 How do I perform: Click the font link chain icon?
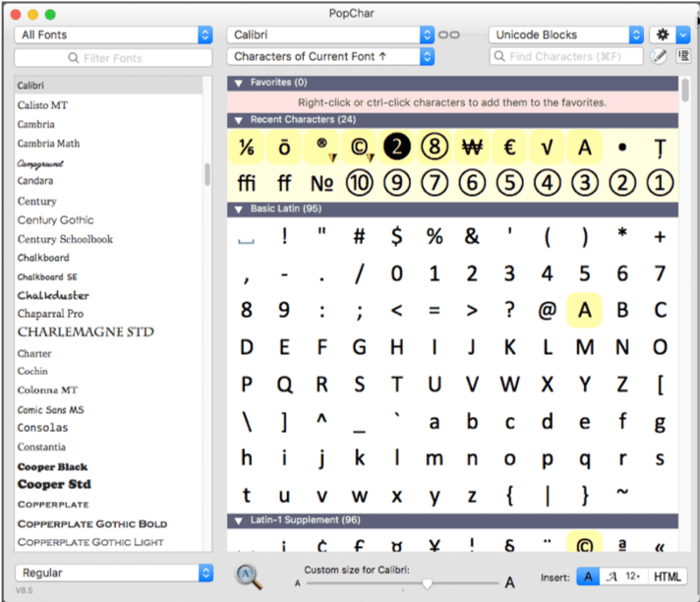448,34
